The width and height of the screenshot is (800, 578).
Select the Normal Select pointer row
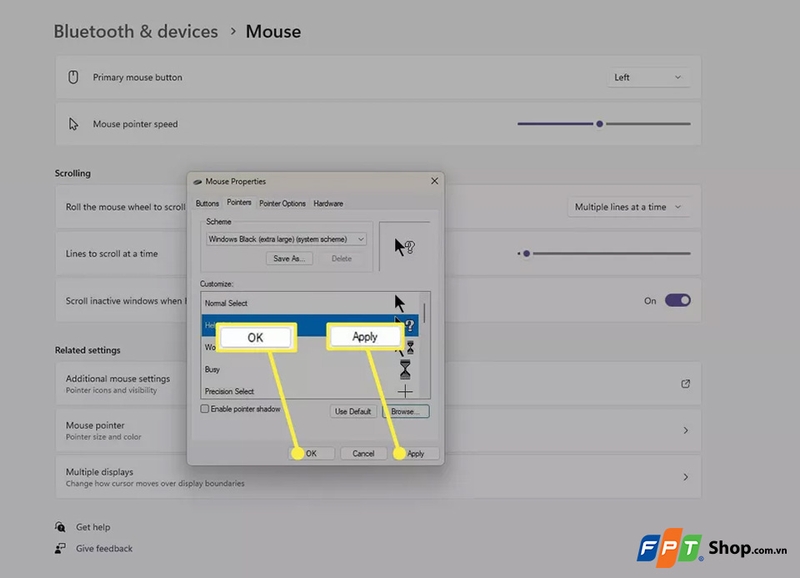(310, 303)
